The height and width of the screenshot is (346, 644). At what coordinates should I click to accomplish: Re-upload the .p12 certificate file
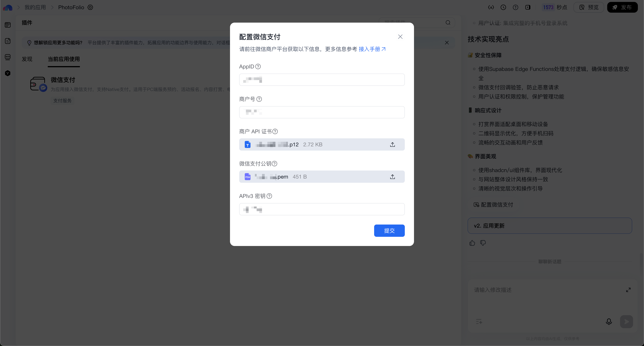[x=392, y=144]
